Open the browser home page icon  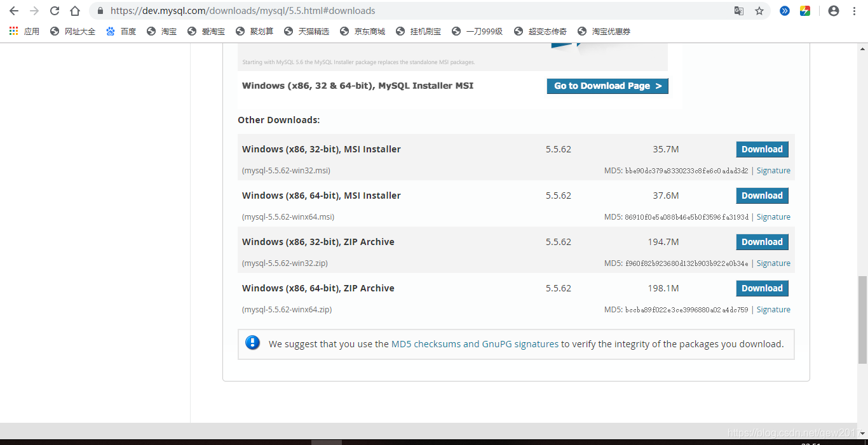[75, 11]
